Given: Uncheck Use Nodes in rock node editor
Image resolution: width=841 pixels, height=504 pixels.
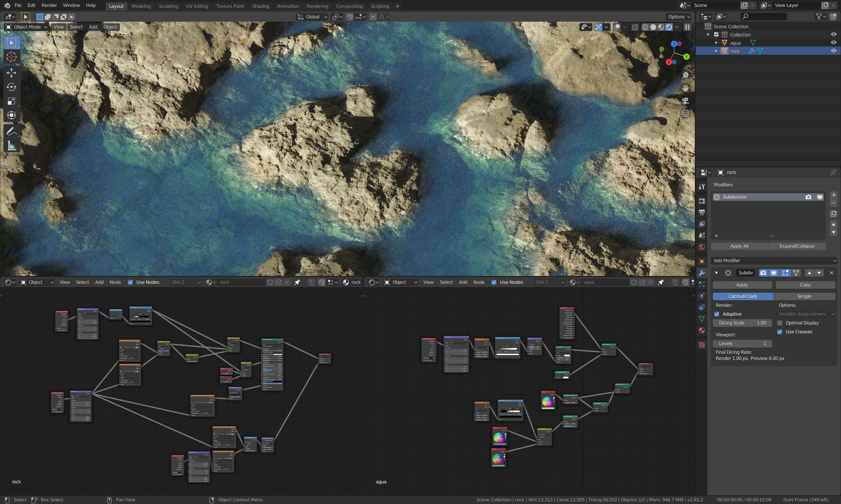Looking at the screenshot, I should (130, 282).
